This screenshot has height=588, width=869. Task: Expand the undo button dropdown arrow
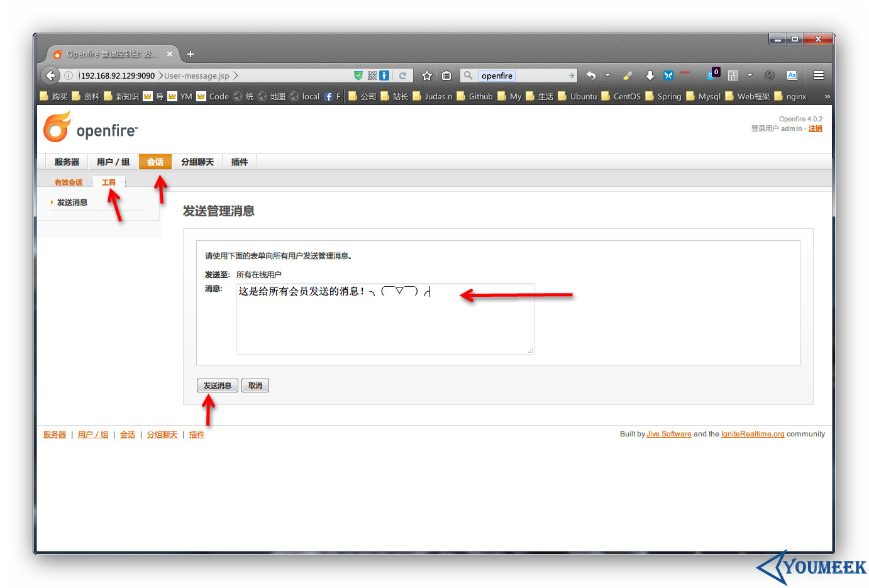click(x=607, y=75)
